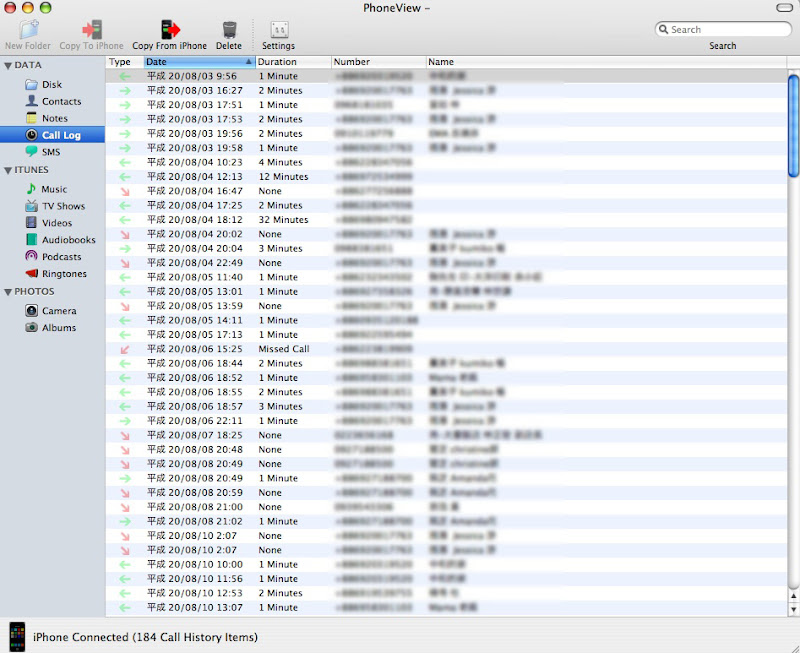Click inside the Search field
The width and height of the screenshot is (800, 653).
pyautogui.click(x=723, y=29)
